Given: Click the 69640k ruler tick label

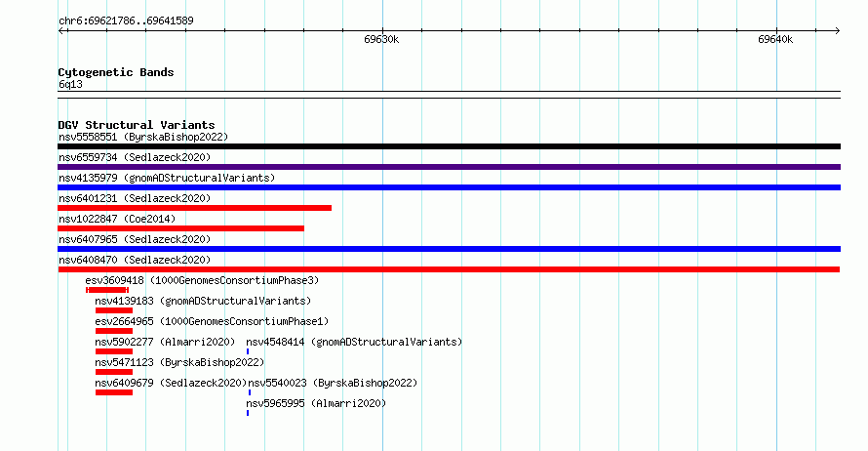Looking at the screenshot, I should click(775, 39).
